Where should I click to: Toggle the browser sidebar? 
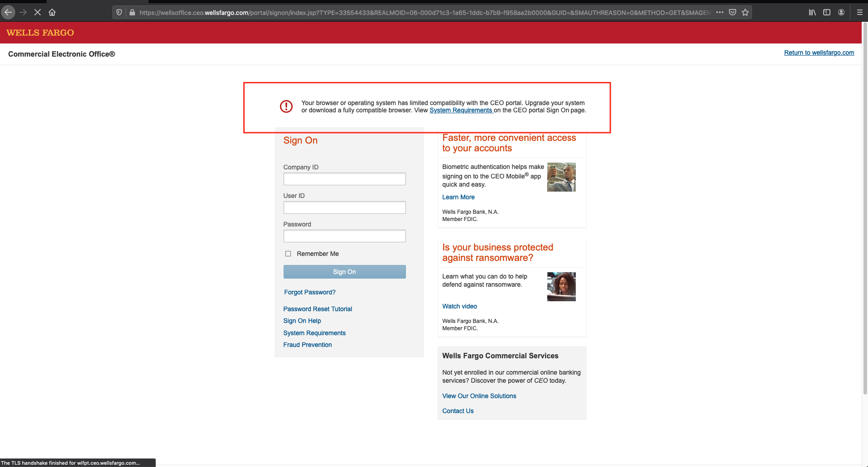click(x=826, y=12)
